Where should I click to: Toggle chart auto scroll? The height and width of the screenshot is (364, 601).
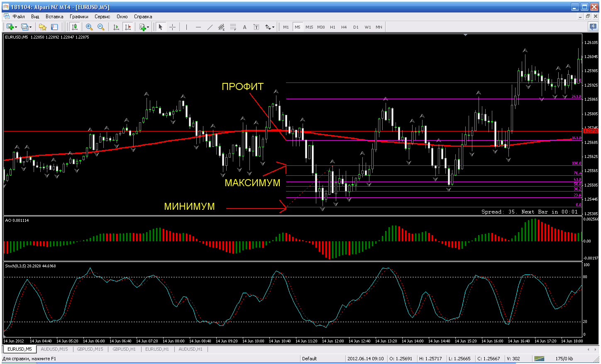tap(116, 27)
